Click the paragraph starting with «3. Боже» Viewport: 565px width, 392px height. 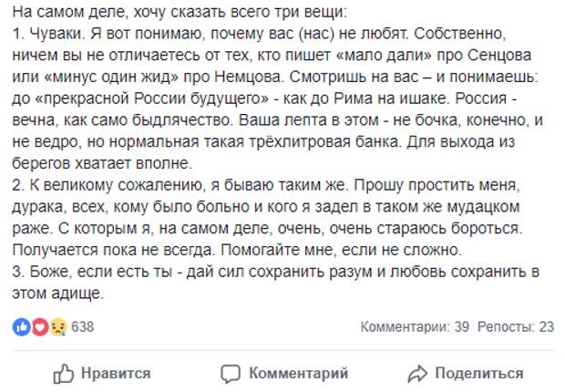pos(273,273)
